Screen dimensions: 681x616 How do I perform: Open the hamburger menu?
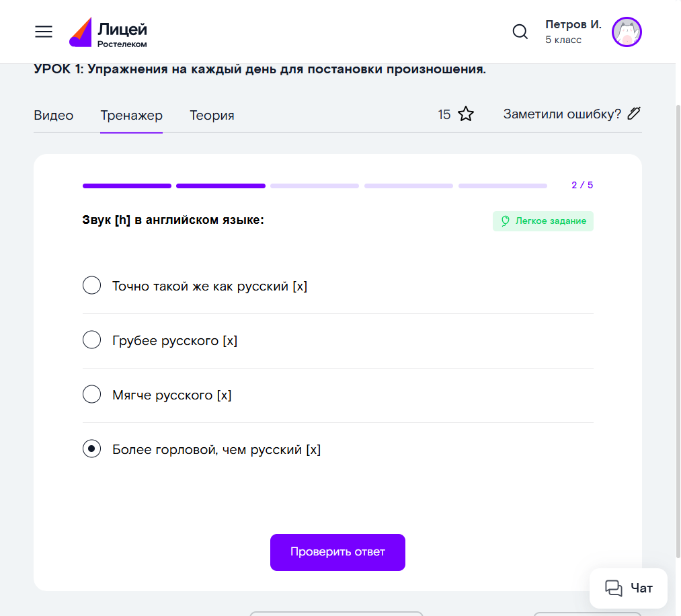click(44, 32)
